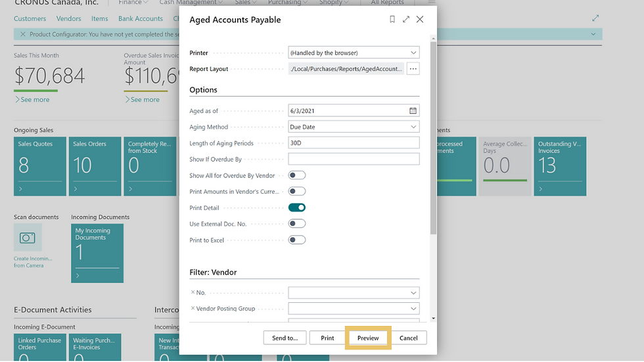Open the Linked Purchase Orders tile

[40, 348]
